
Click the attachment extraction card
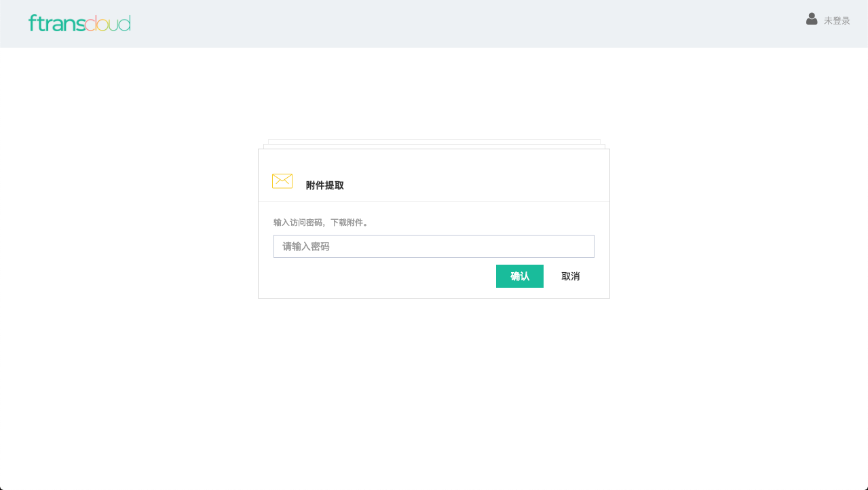pos(433,223)
